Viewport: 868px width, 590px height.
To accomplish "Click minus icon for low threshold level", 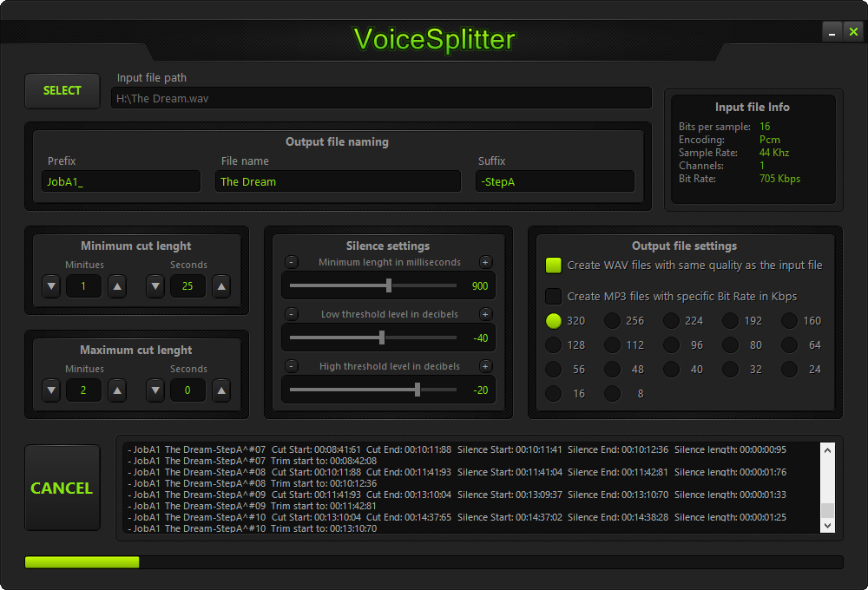I will [x=292, y=314].
